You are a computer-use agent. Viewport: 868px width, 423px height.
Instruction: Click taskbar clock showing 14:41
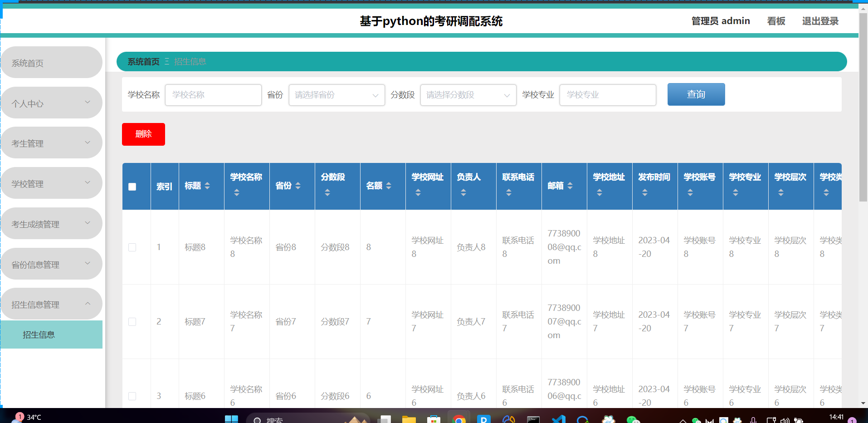[x=836, y=417]
